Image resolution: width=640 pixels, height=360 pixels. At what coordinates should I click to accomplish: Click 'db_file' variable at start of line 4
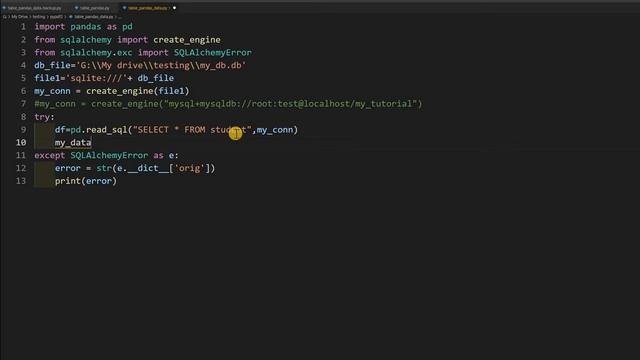click(52, 65)
